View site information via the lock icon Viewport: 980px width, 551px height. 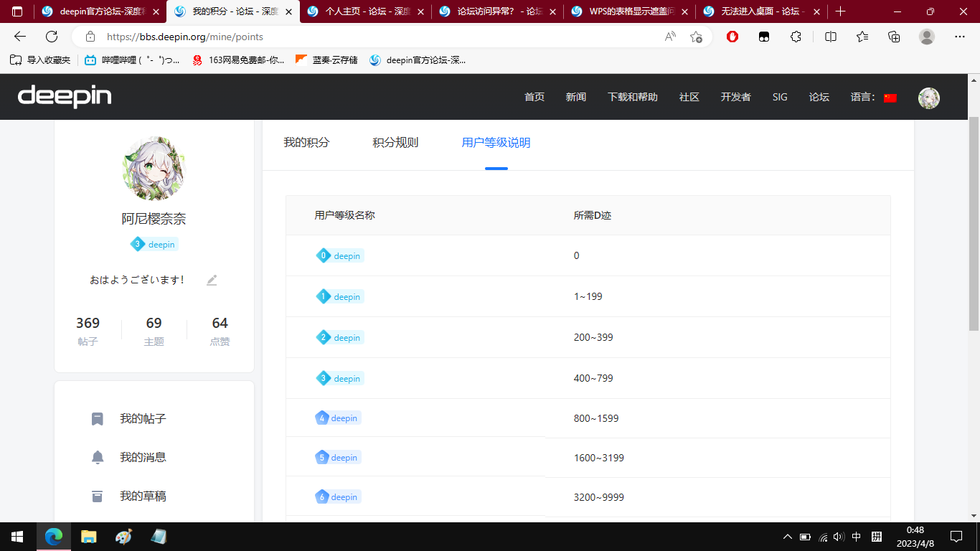90,37
